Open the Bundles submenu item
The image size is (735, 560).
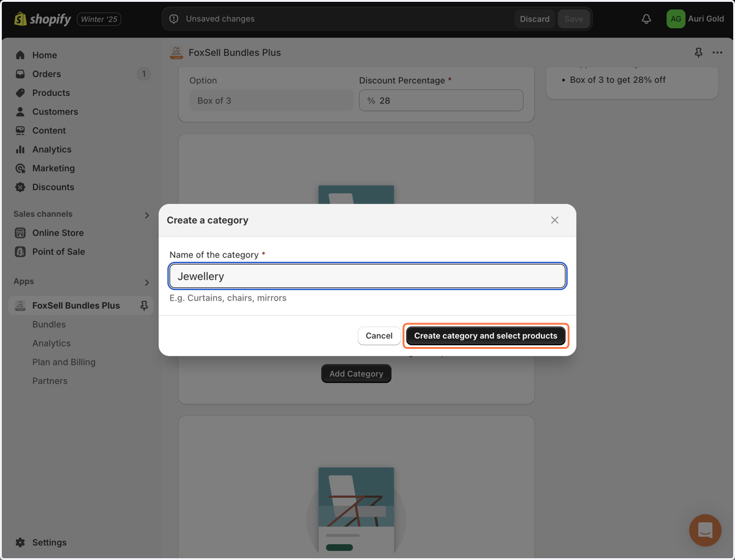[49, 324]
